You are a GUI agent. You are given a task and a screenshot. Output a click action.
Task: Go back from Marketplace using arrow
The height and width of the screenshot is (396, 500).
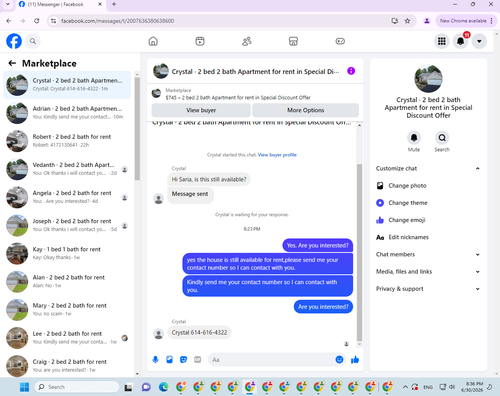click(12, 63)
